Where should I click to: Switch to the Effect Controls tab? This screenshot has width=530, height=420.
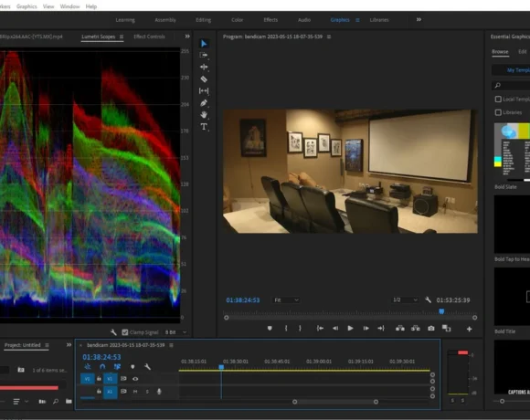149,37
